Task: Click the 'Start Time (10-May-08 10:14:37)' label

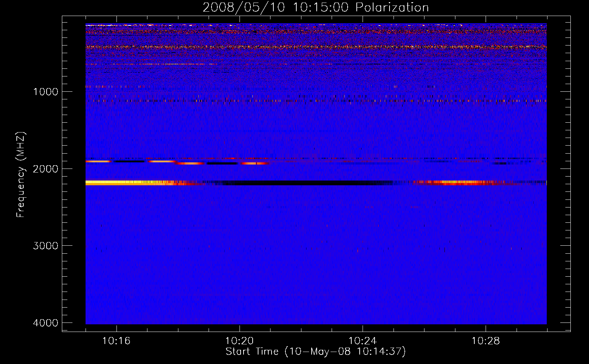Action: (316, 352)
